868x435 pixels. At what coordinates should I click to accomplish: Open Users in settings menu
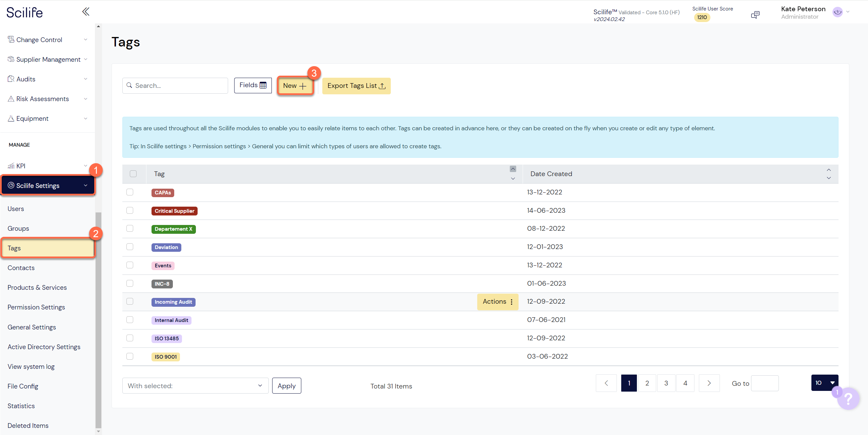click(x=16, y=209)
